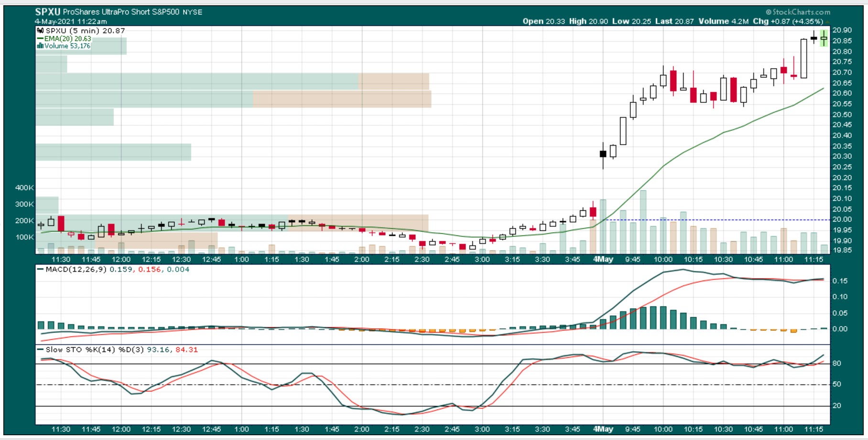Click the 4May date label under stochastic panel

603,429
